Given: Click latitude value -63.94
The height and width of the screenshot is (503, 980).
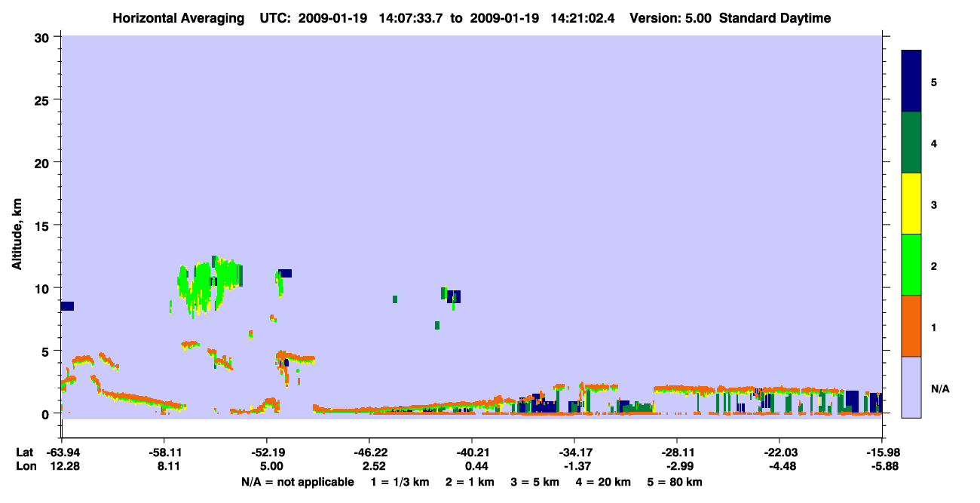Looking at the screenshot, I should coord(62,452).
